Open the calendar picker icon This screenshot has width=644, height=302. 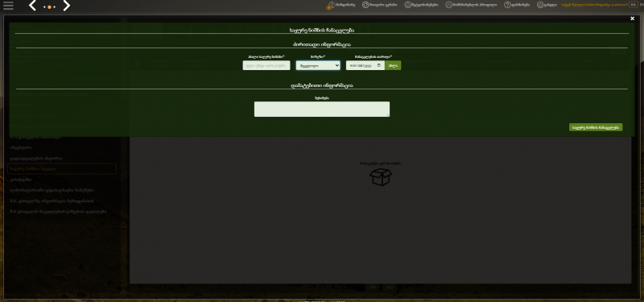(x=379, y=65)
